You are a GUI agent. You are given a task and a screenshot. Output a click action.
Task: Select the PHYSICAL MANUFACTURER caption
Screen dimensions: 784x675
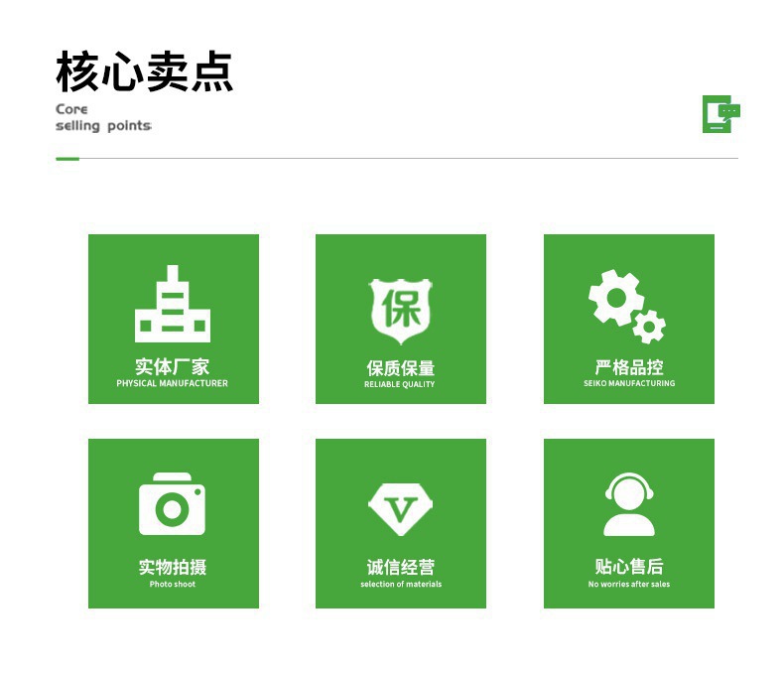(x=172, y=383)
